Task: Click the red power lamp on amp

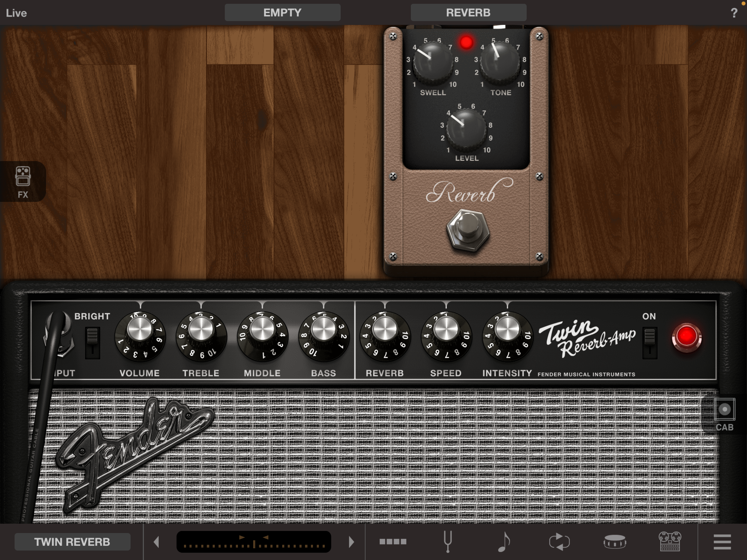Action: point(686,337)
